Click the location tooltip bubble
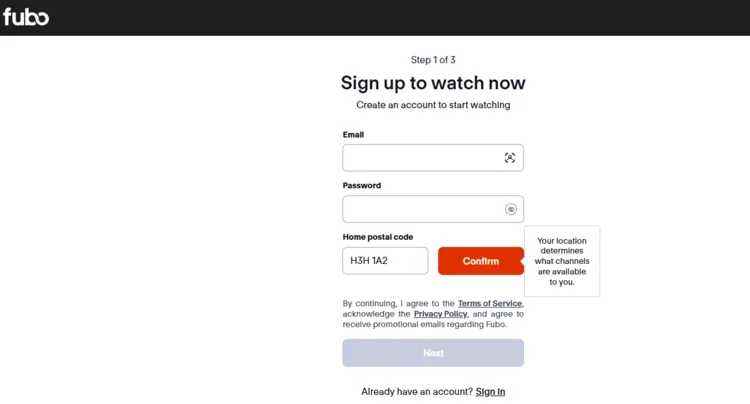 (562, 261)
